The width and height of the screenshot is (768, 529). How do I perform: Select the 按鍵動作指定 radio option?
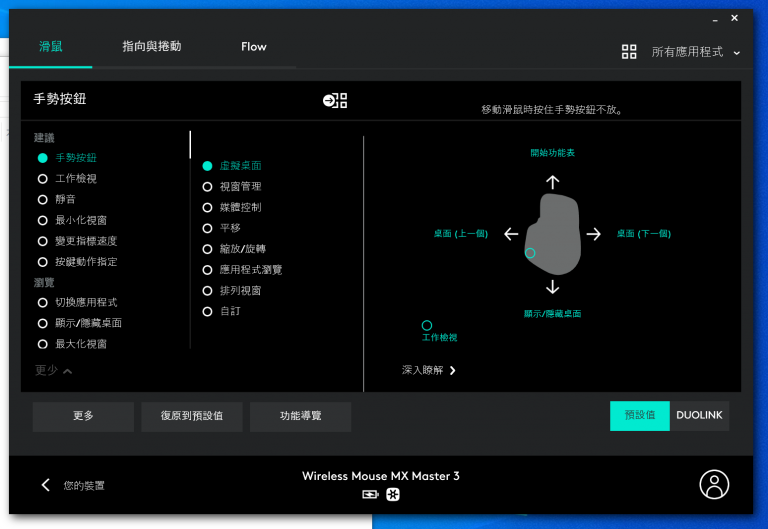77,262
